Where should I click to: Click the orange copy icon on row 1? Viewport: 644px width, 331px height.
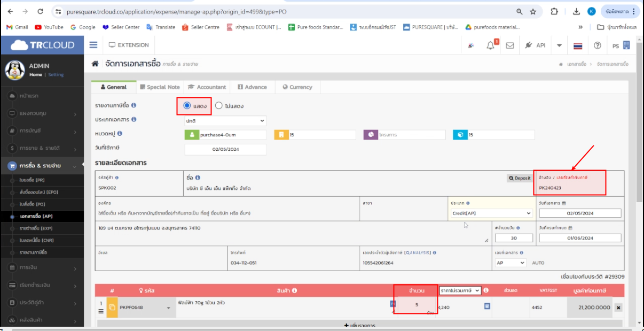pos(112,307)
